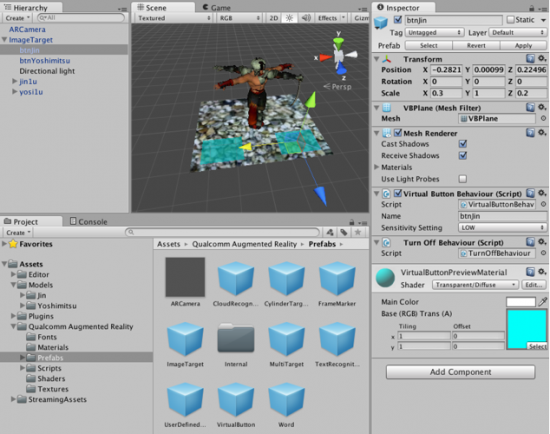Click the scene orientation gizmo cube
550x434 pixels.
pyautogui.click(x=340, y=56)
